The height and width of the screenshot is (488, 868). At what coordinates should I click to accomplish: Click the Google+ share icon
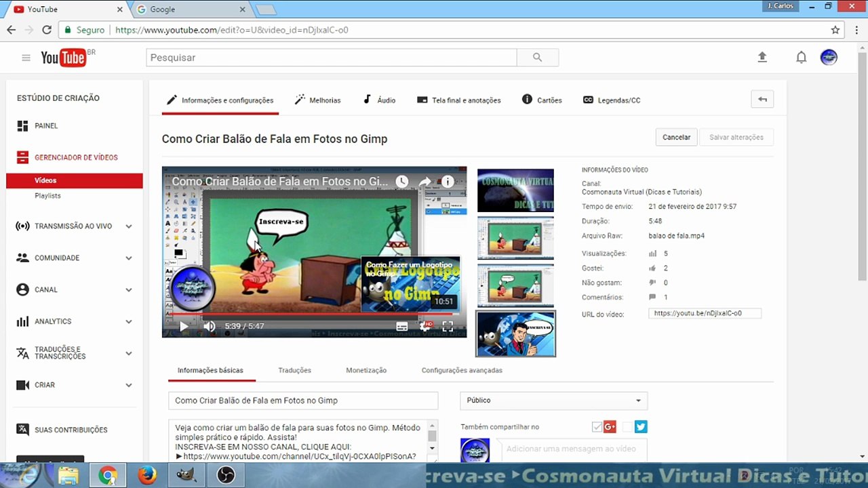coord(610,426)
